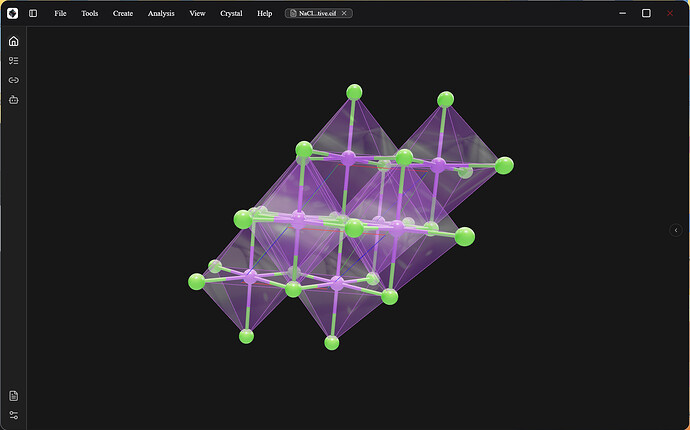Close the application window
The image size is (690, 430).
point(670,13)
